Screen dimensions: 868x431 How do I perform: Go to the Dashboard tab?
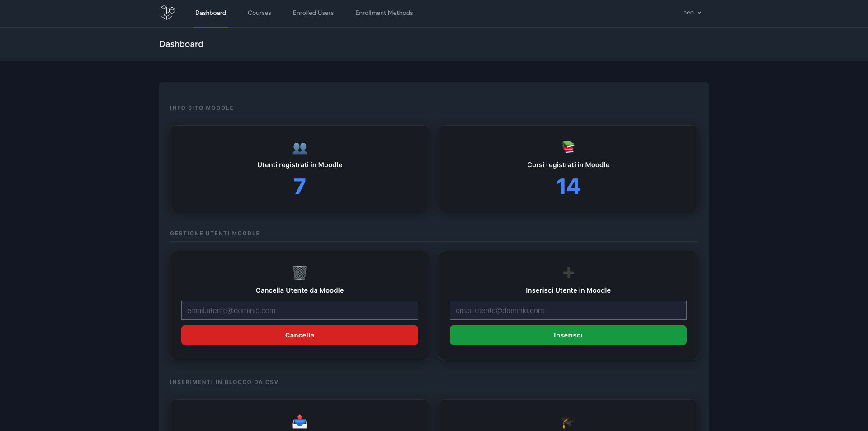click(x=211, y=13)
